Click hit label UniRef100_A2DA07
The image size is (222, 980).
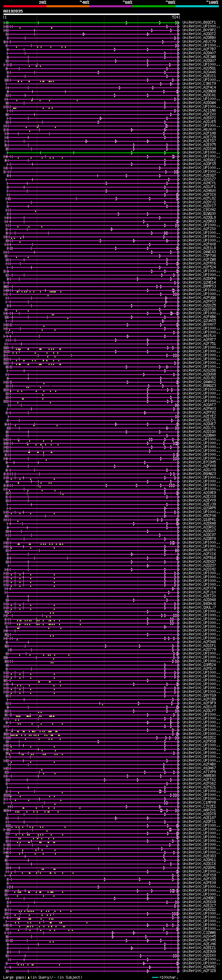coord(199,53)
